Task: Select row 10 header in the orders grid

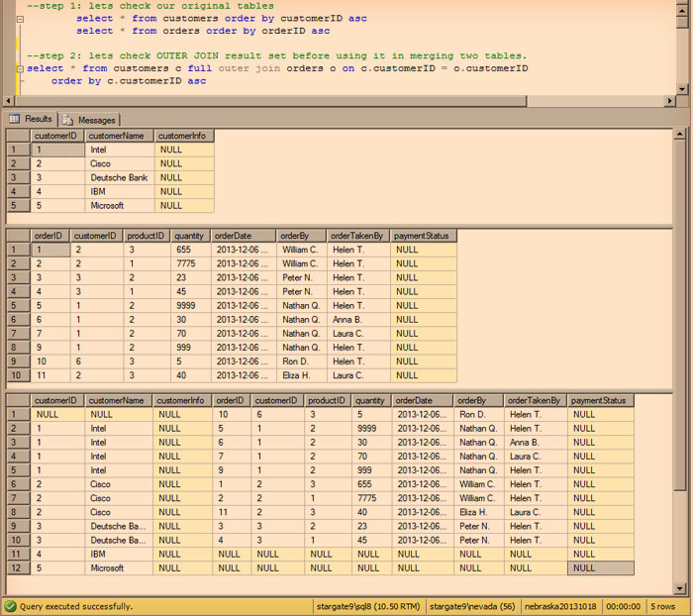Action: (19, 375)
